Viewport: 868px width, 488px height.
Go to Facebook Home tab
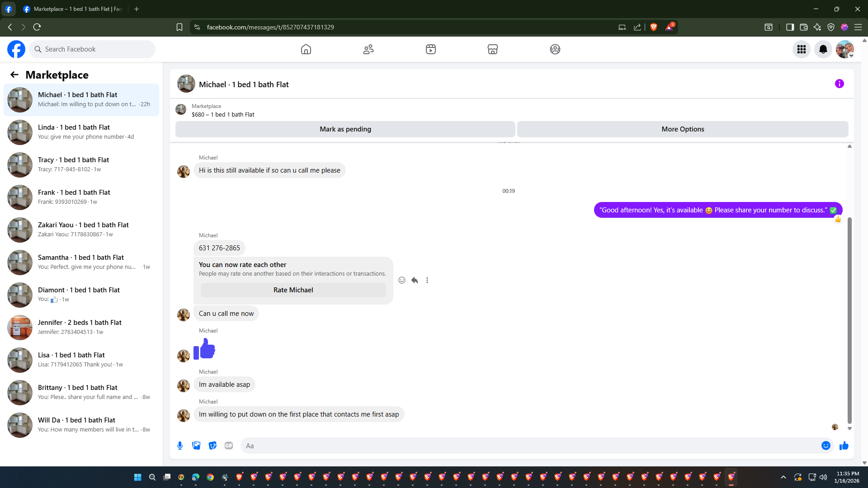pos(306,49)
